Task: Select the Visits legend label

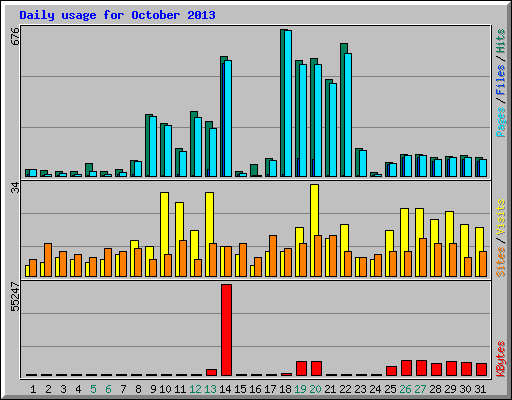Action: point(500,218)
